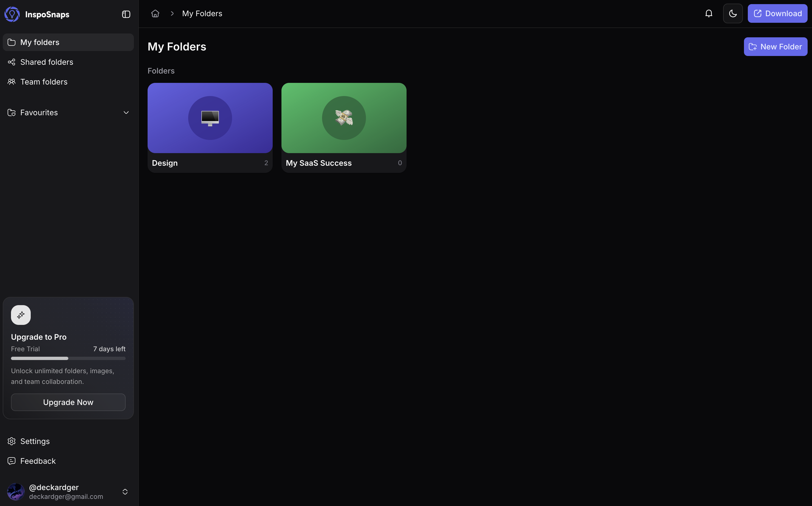Open Shared folders section
This screenshot has height=506, width=812.
(68, 62)
